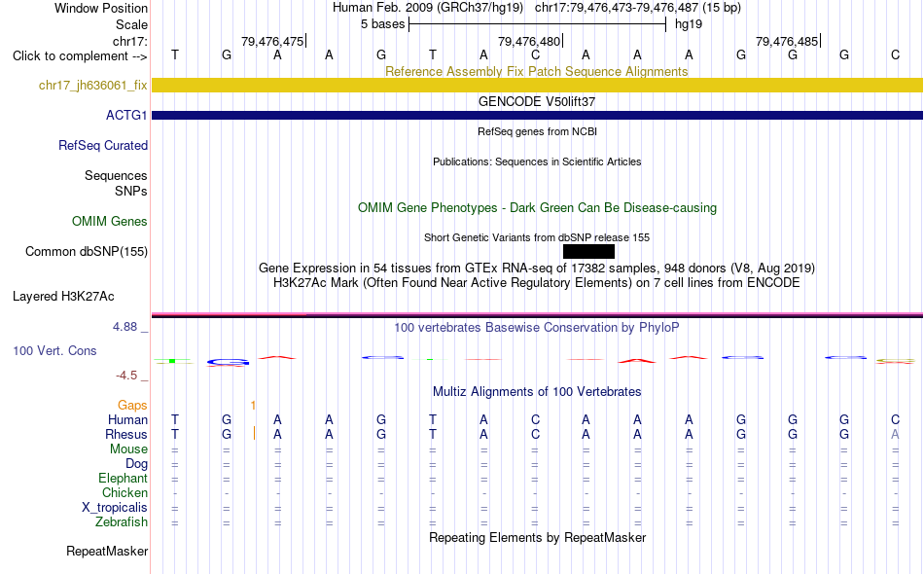This screenshot has height=574, width=924.
Task: Select the Common dbSNP(155) track label
Action: [86, 251]
